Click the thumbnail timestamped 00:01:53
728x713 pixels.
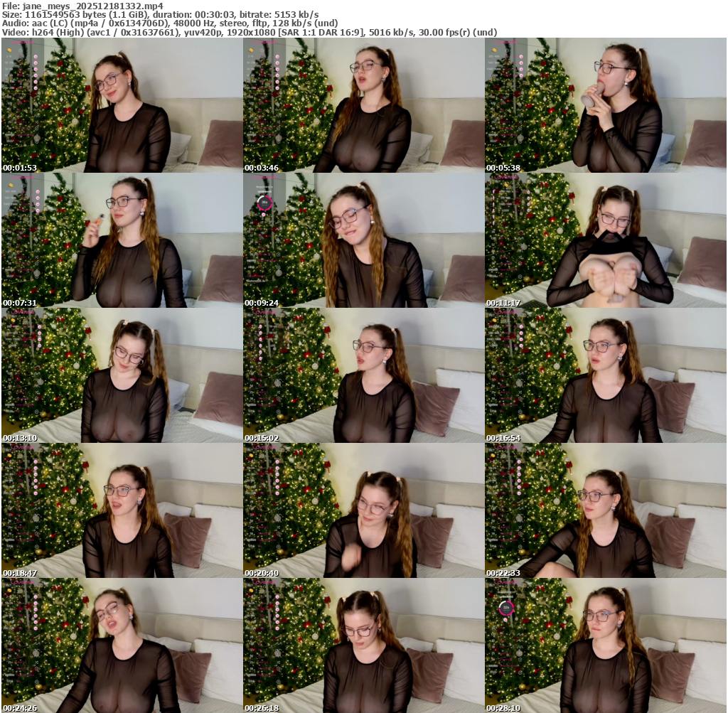(122, 105)
